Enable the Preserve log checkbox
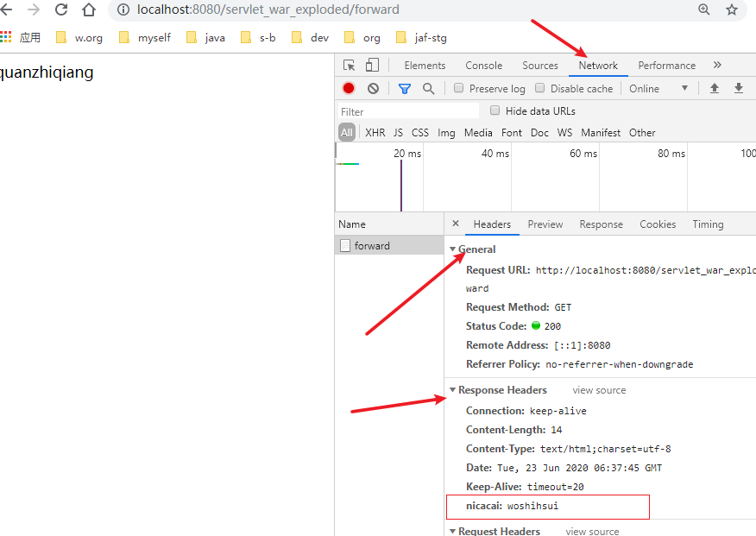The width and height of the screenshot is (756, 536). (459, 88)
